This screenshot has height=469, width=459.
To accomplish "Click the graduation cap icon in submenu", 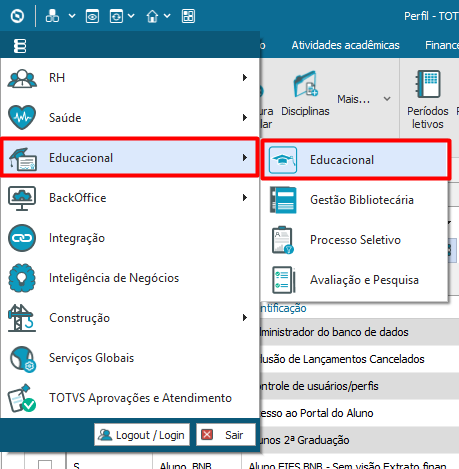I will tap(283, 160).
